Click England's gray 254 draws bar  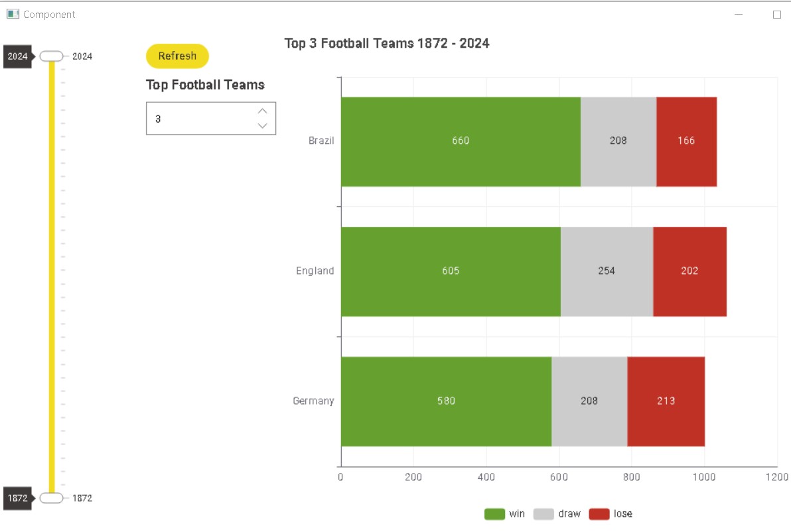point(607,272)
